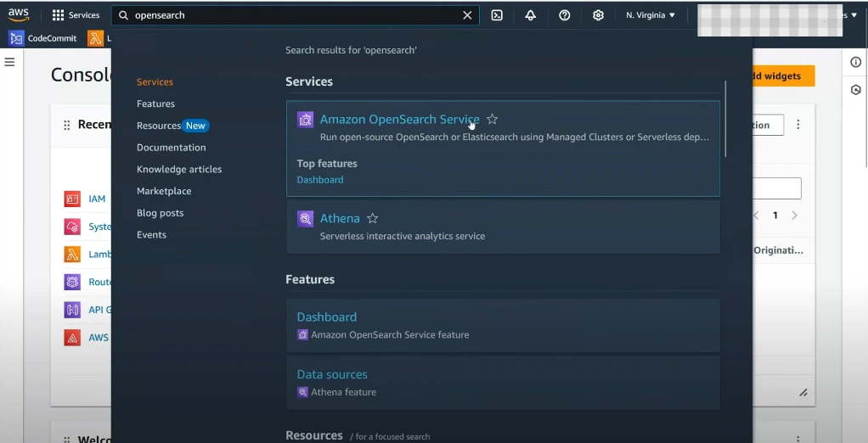Open the Lambda favorite shortcut icon
This screenshot has width=868, height=443.
[95, 38]
